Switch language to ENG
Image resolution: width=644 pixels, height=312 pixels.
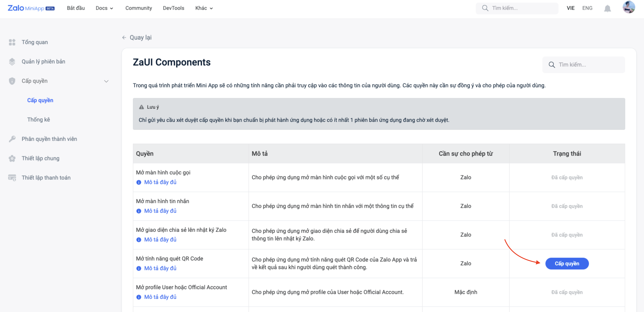pos(587,8)
